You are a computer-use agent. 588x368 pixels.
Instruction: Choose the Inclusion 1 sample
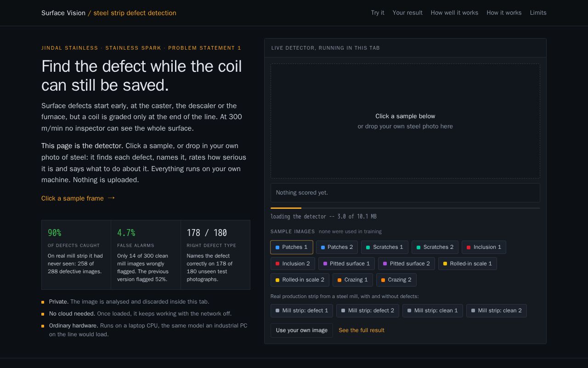pos(484,247)
